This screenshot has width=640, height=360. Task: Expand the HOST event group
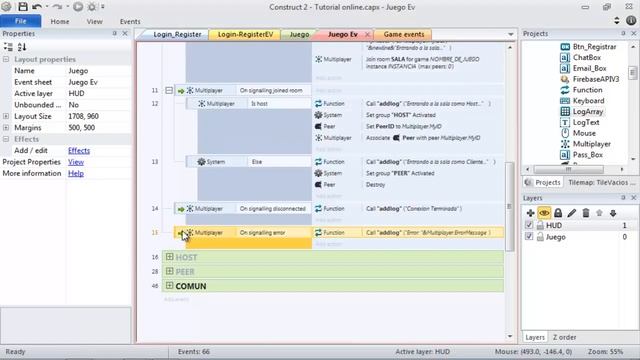[169, 257]
